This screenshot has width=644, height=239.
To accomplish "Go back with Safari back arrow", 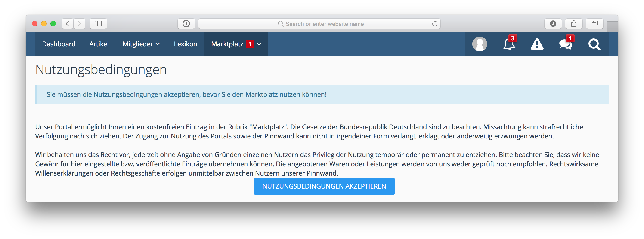I will coord(68,24).
